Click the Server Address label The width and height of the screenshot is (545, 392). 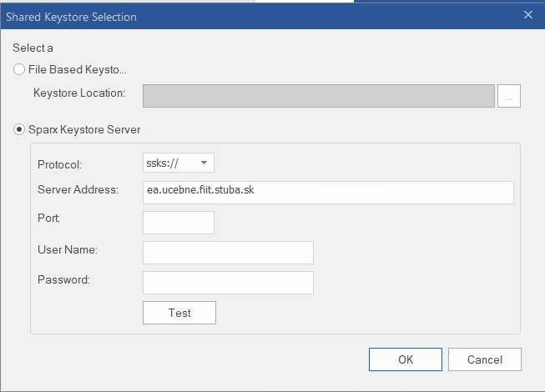pos(78,189)
